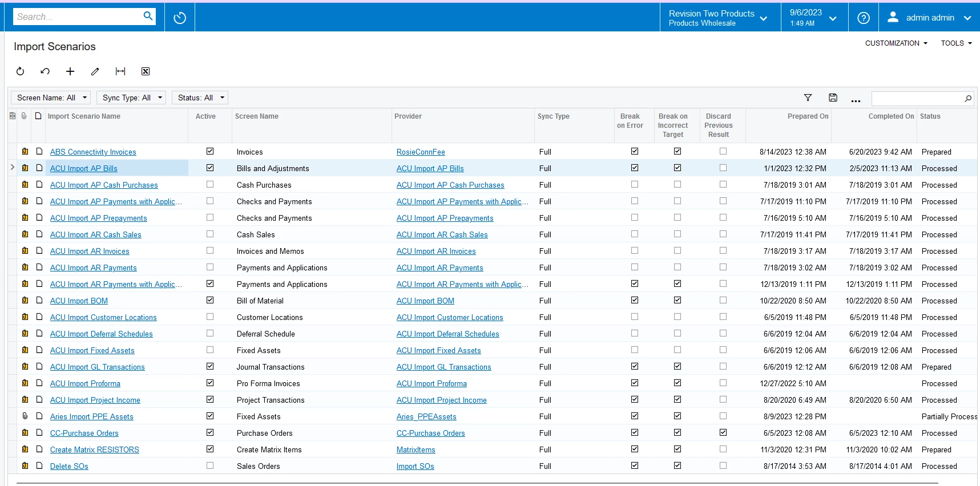Toggle Discard Previous Result for ACU Import GL Transactions
Screen dimensions: 980x486
tap(723, 366)
